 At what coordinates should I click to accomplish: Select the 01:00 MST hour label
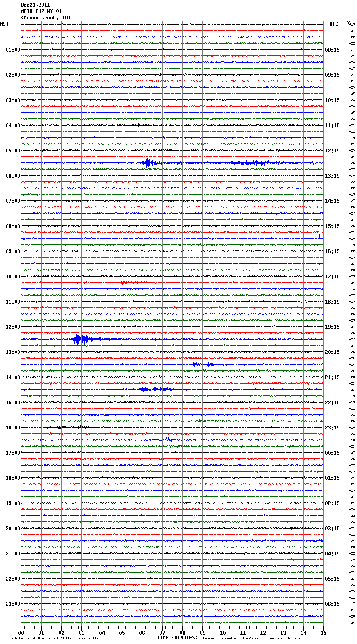click(13, 50)
